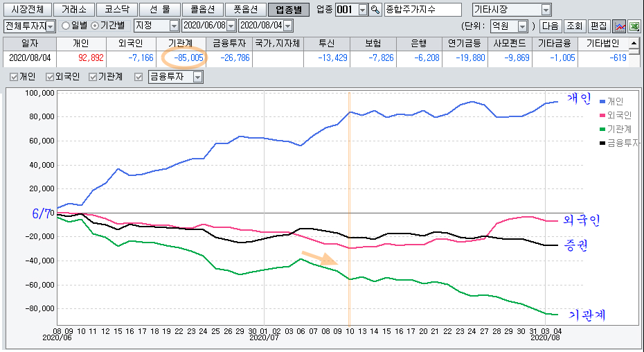
Task: Toggle the 외국인 series checkbox
Action: click(50, 77)
